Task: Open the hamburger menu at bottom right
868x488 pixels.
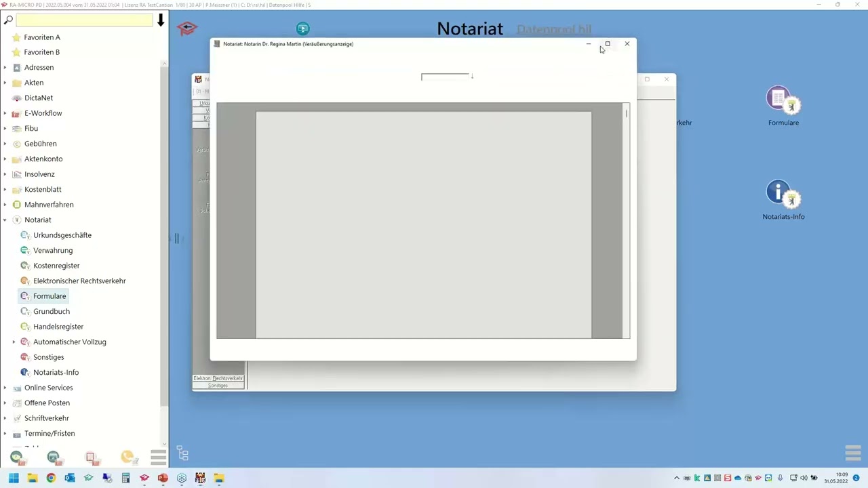Action: [x=853, y=453]
